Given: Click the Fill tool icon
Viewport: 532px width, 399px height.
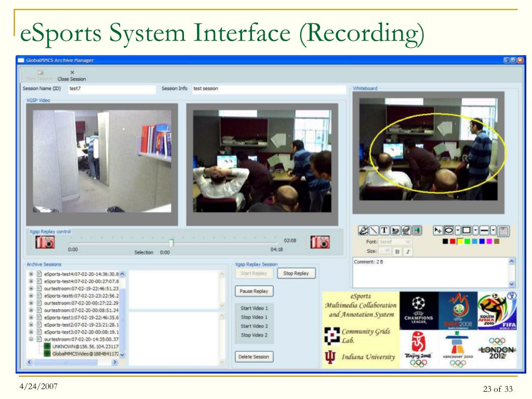Looking at the screenshot, I should pyautogui.click(x=406, y=230).
